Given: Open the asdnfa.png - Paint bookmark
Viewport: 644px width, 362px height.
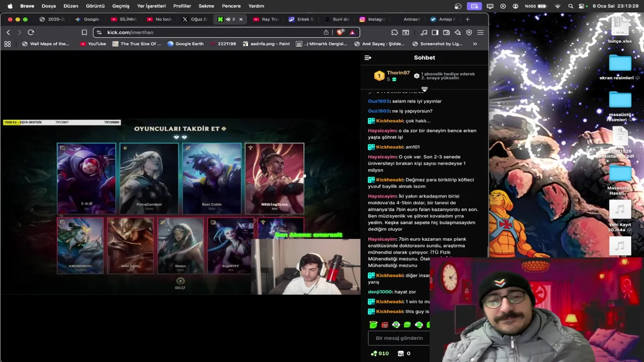Looking at the screenshot, I should 266,44.
